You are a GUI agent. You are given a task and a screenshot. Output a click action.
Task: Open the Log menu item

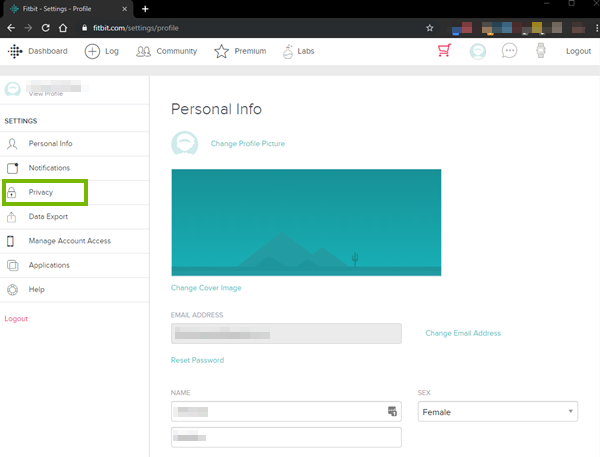112,51
